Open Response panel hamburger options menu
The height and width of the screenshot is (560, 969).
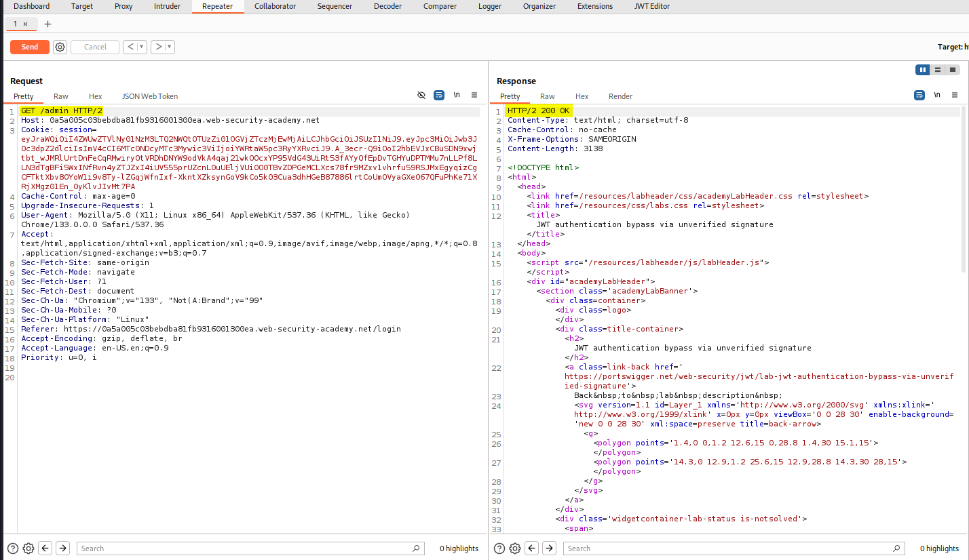tap(955, 96)
